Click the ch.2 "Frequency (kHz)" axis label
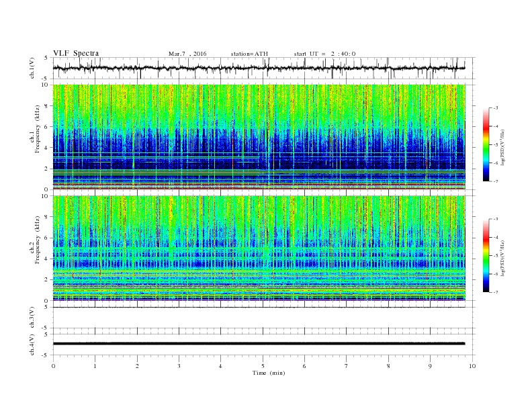Image resolution: width=532 pixels, height=411 pixels. [38, 240]
